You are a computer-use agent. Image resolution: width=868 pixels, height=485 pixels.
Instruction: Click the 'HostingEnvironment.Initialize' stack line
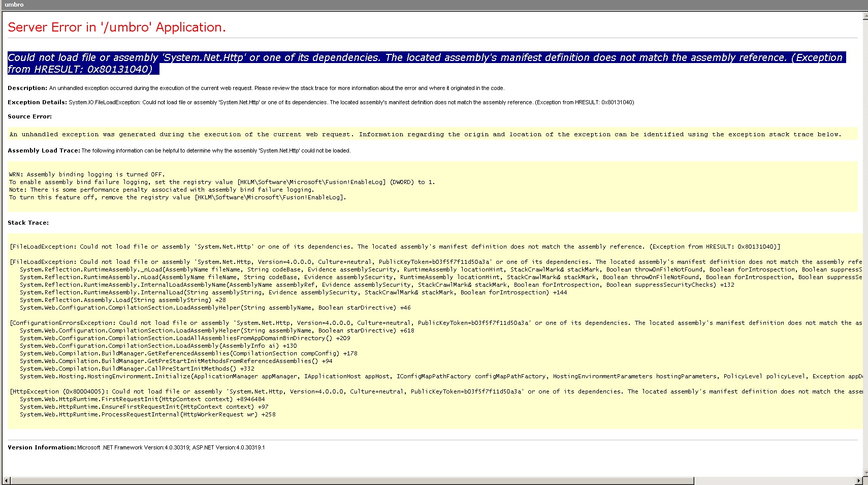441,376
